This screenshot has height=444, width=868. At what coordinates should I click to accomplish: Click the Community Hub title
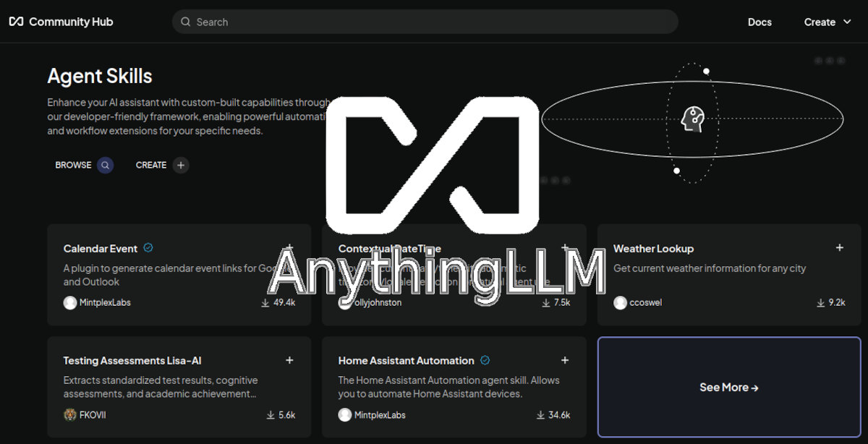click(x=71, y=22)
